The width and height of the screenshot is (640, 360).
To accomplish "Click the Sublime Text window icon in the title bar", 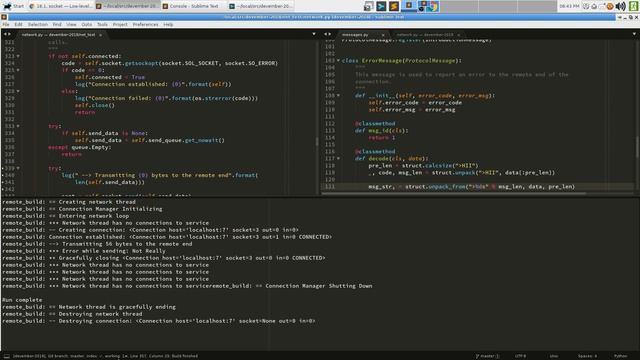I will click(4, 17).
